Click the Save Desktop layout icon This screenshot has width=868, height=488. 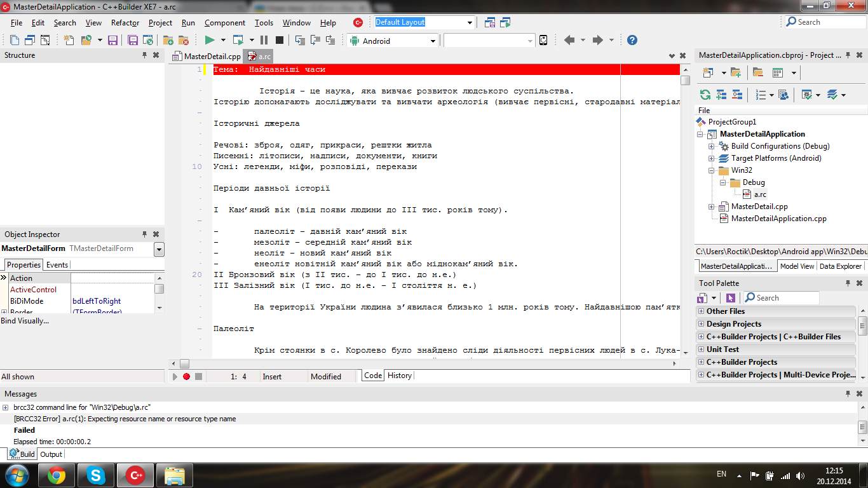490,22
